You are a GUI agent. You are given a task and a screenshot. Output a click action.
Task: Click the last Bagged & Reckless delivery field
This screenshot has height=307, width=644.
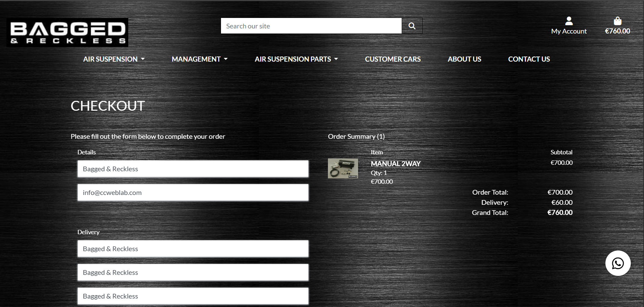pyautogui.click(x=193, y=296)
